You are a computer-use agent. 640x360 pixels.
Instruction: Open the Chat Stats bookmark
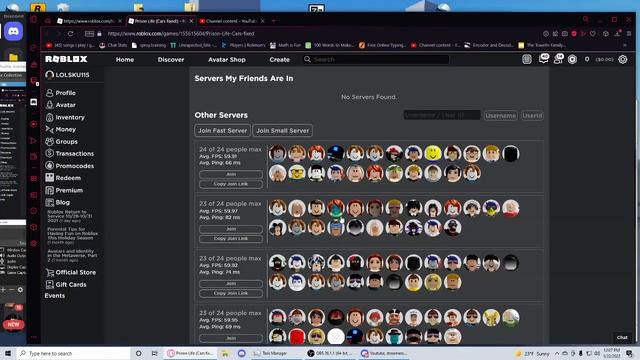coord(113,45)
